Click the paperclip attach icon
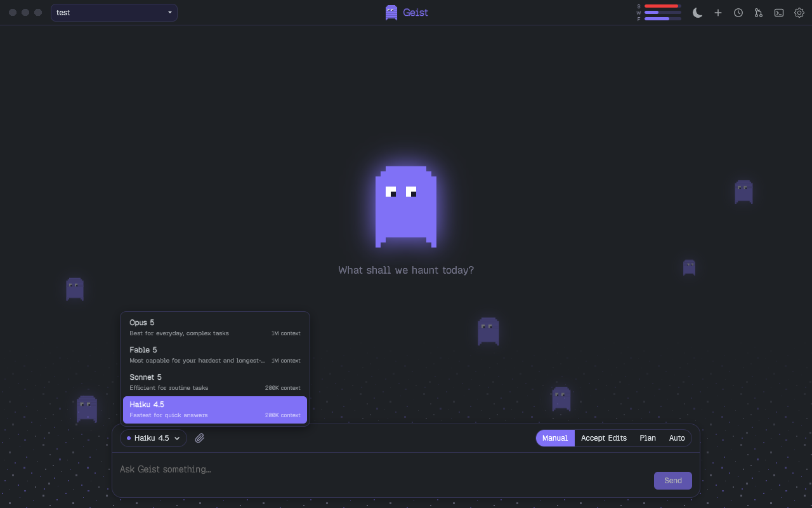 (x=200, y=438)
